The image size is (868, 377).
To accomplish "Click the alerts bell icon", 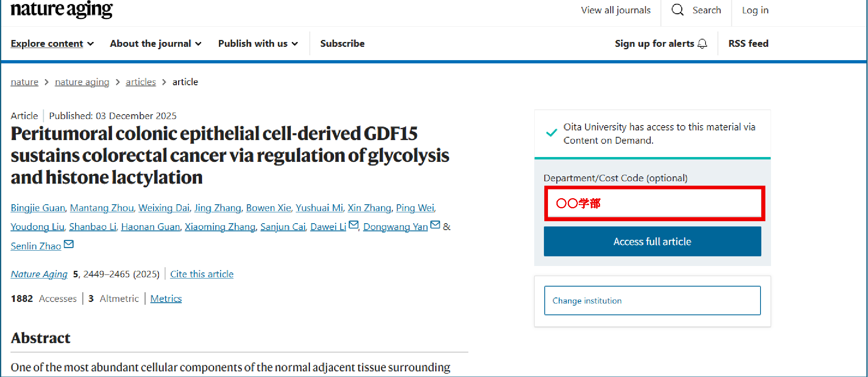I will (x=703, y=44).
